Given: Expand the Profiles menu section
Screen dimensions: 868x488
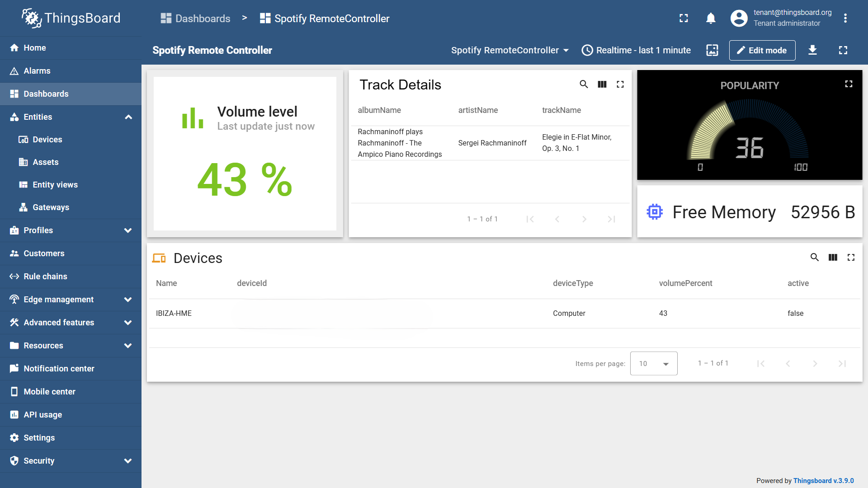Looking at the screenshot, I should pyautogui.click(x=128, y=230).
